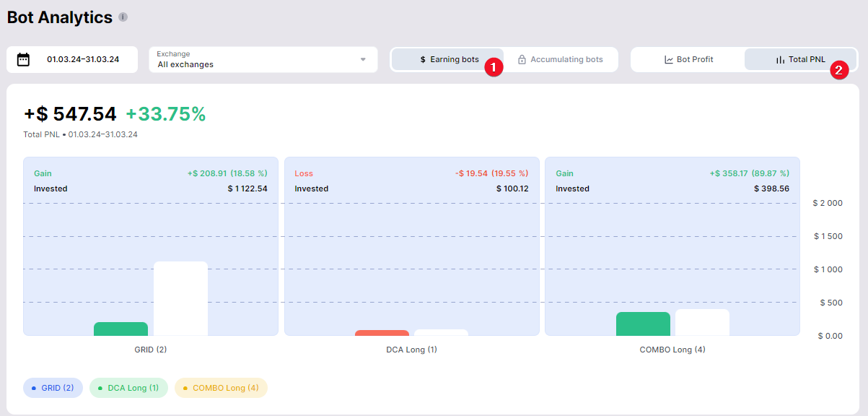Click red annotation marker number 1
Screen dimensions: 868x416
pos(493,68)
